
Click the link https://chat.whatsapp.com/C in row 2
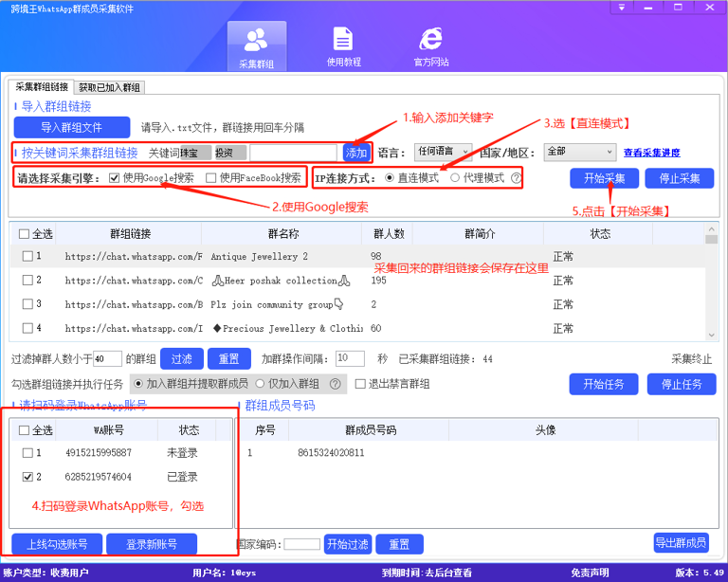134,281
